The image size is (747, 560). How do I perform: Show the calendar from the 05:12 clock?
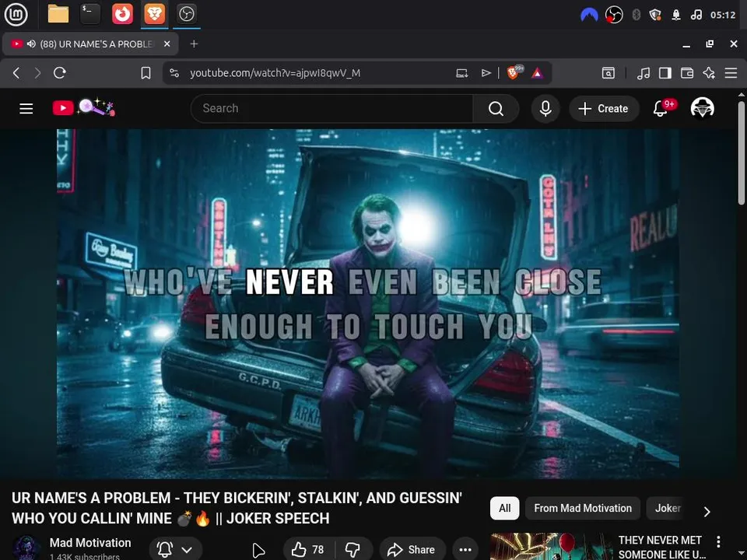[x=723, y=15]
